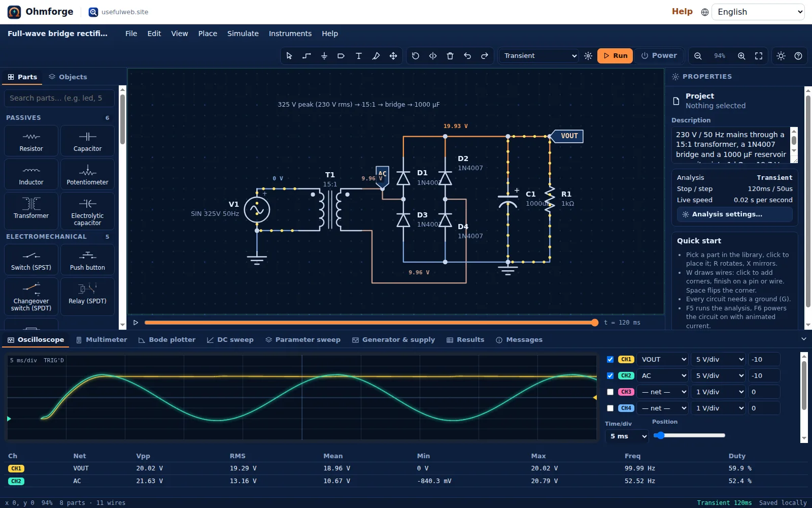Open analysis settings gear beside Transient
Screen dimensions: 812x508
coord(588,56)
